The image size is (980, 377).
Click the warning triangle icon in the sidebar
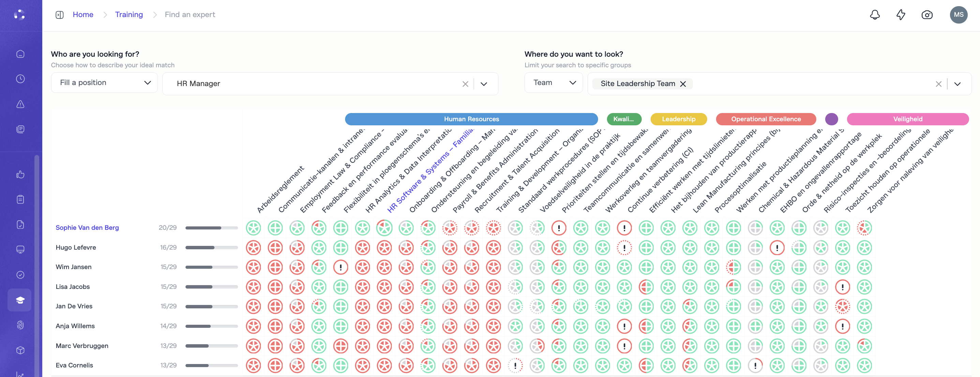pyautogui.click(x=20, y=104)
